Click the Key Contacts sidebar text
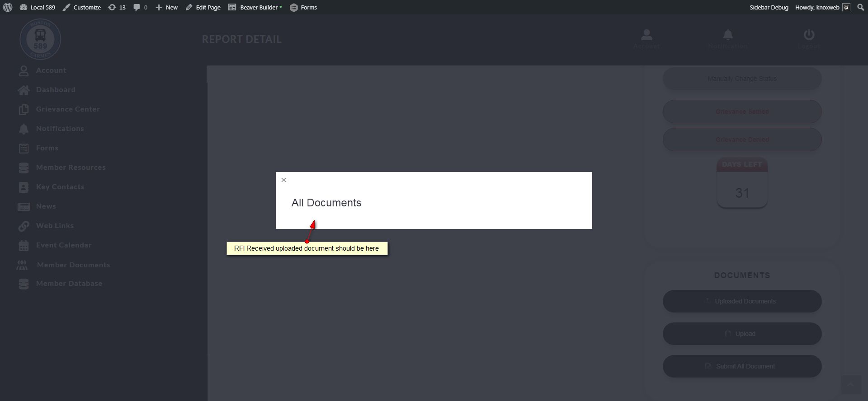The width and height of the screenshot is (868, 401). 60,187
